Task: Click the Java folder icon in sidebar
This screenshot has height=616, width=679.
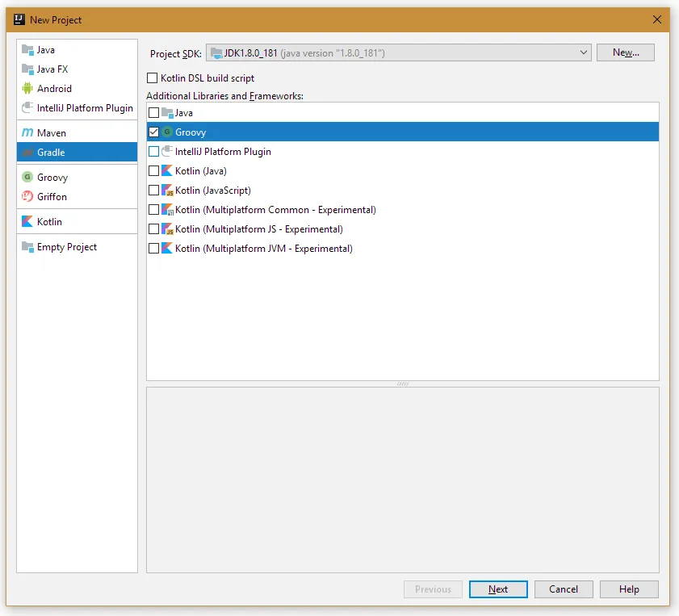Action: tap(27, 50)
